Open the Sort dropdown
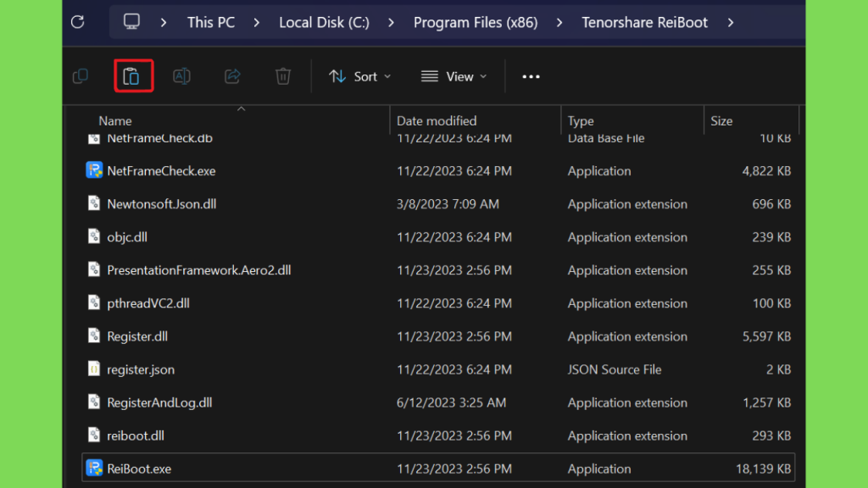This screenshot has height=488, width=868. [x=360, y=76]
